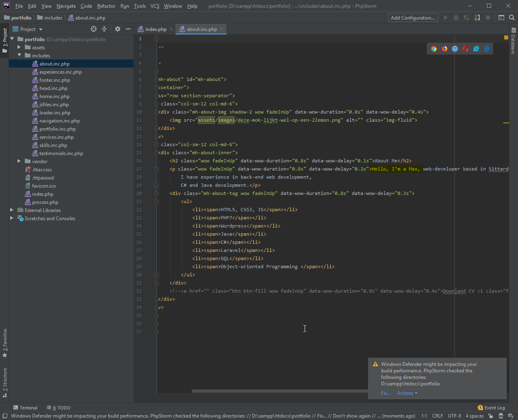
Task: Click the locate current file target icon
Action: [x=94, y=29]
